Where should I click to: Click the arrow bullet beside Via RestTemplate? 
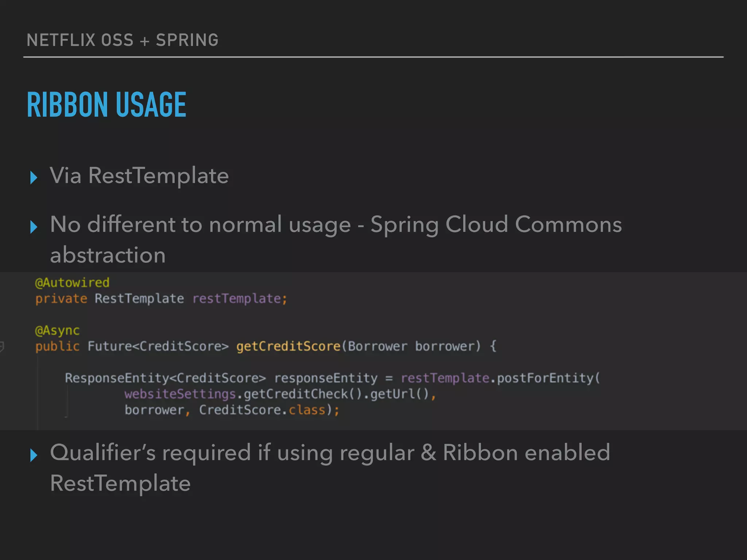coord(34,178)
